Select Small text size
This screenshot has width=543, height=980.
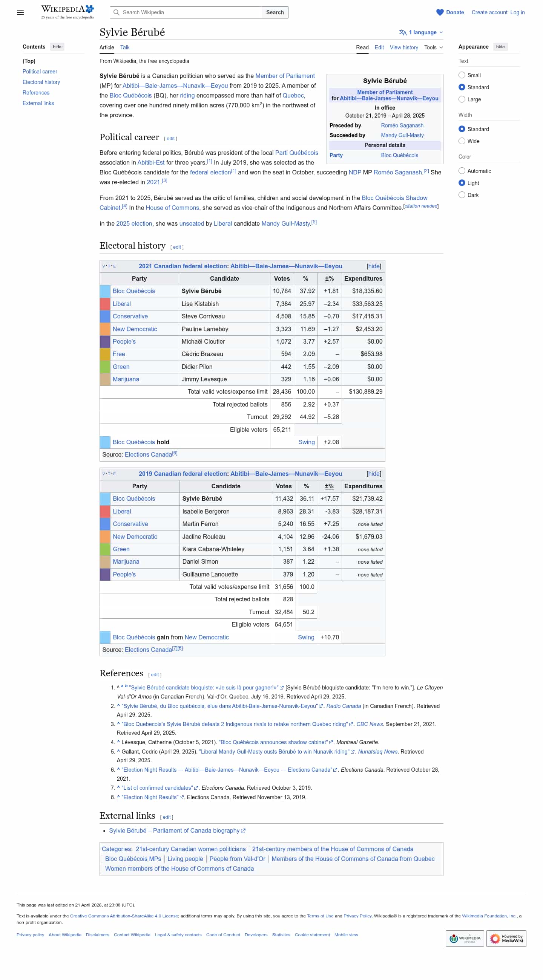[x=462, y=75]
